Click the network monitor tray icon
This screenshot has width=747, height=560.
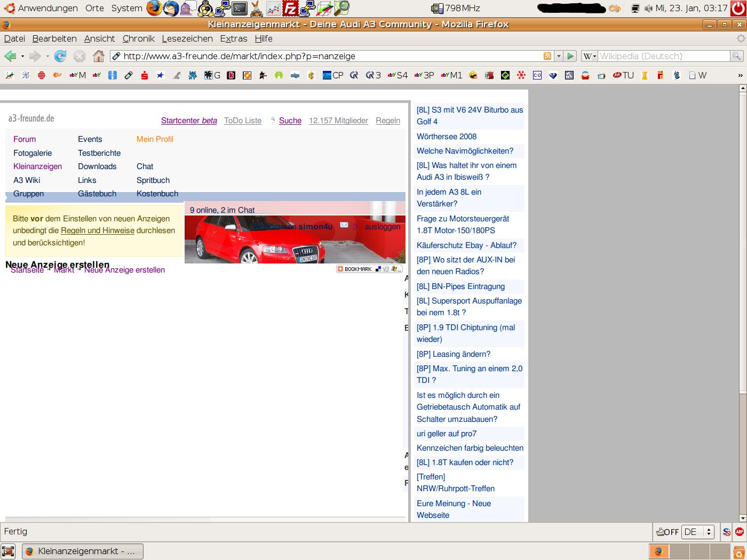(635, 8)
